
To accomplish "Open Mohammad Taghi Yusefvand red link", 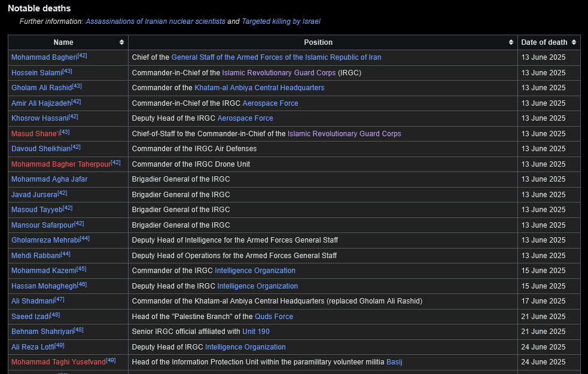I will point(59,362).
